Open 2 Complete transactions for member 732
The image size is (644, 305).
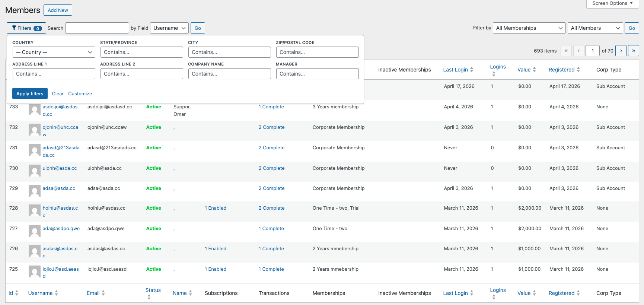272,127
